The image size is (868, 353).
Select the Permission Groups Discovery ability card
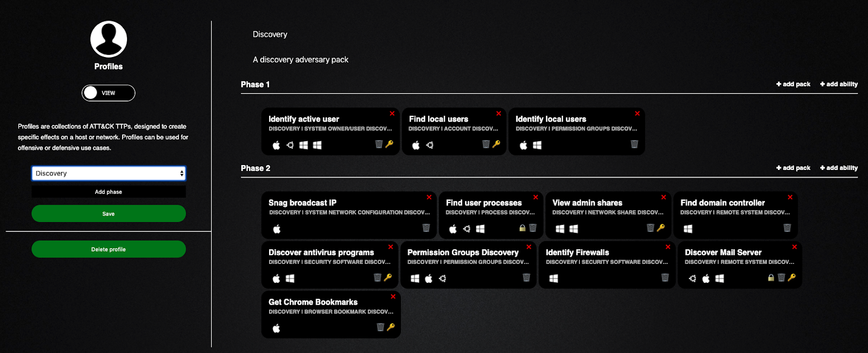coord(469,265)
